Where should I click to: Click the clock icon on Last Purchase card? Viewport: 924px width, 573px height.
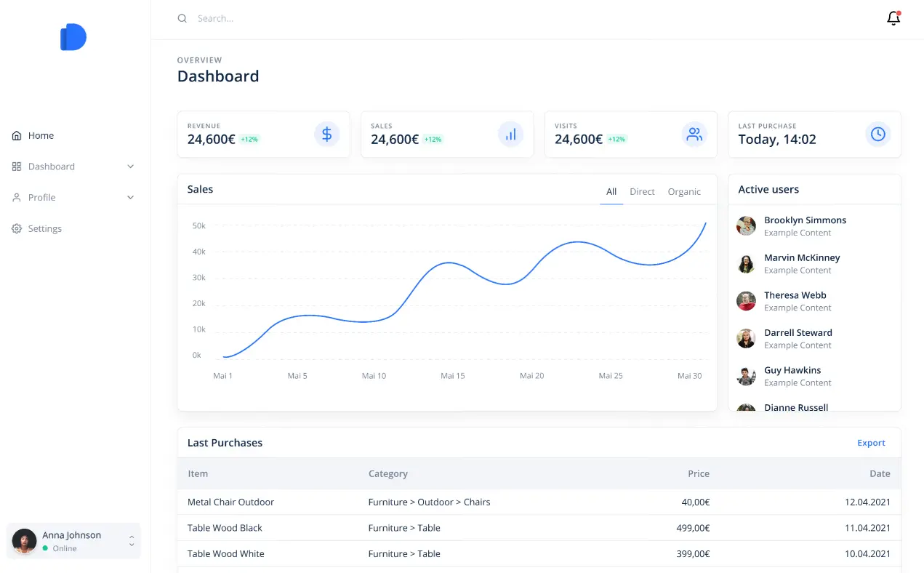tap(878, 134)
